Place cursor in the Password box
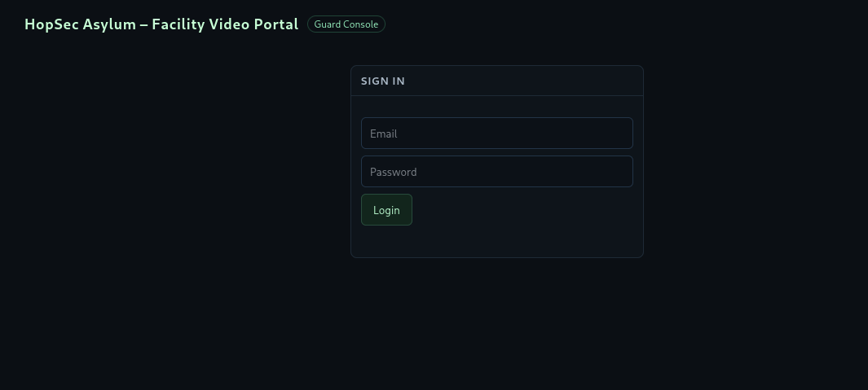 496,172
